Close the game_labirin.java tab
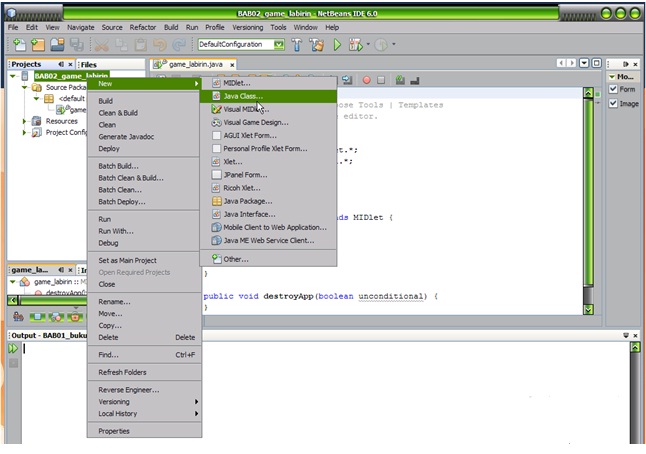 pos(232,65)
